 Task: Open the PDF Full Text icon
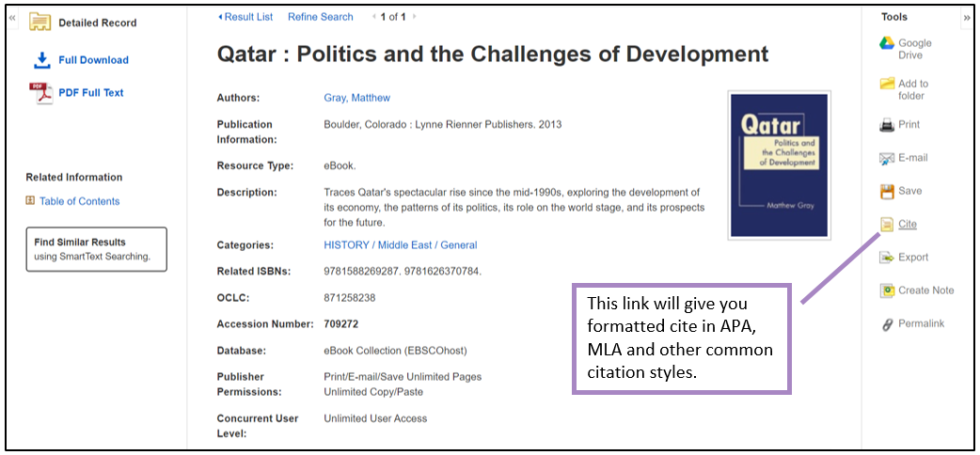[x=41, y=93]
